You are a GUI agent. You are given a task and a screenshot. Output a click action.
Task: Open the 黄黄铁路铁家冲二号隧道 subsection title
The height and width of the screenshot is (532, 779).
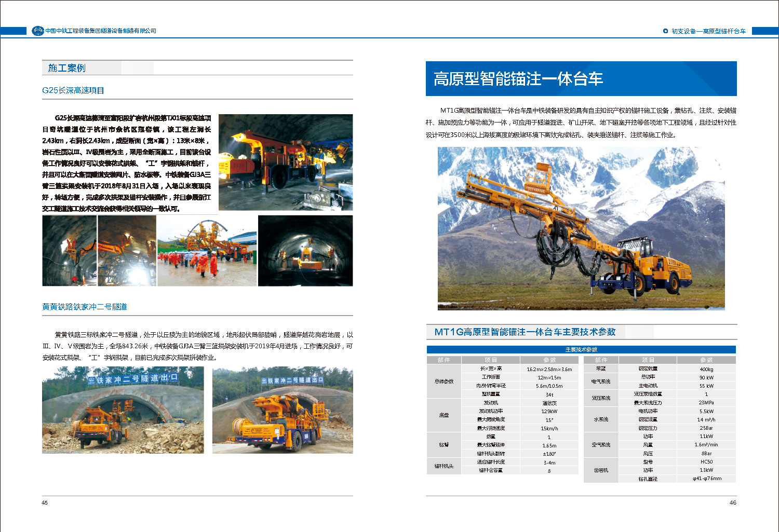tap(85, 307)
